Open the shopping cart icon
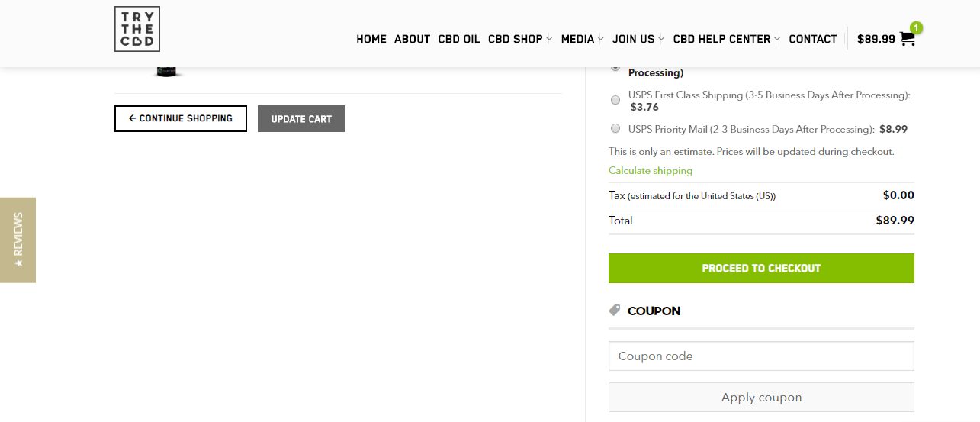980x422 pixels. (907, 39)
